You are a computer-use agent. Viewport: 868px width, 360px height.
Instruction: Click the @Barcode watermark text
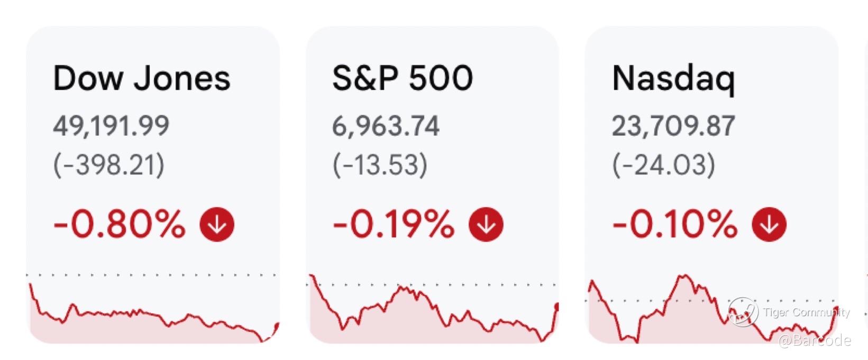pyautogui.click(x=815, y=340)
